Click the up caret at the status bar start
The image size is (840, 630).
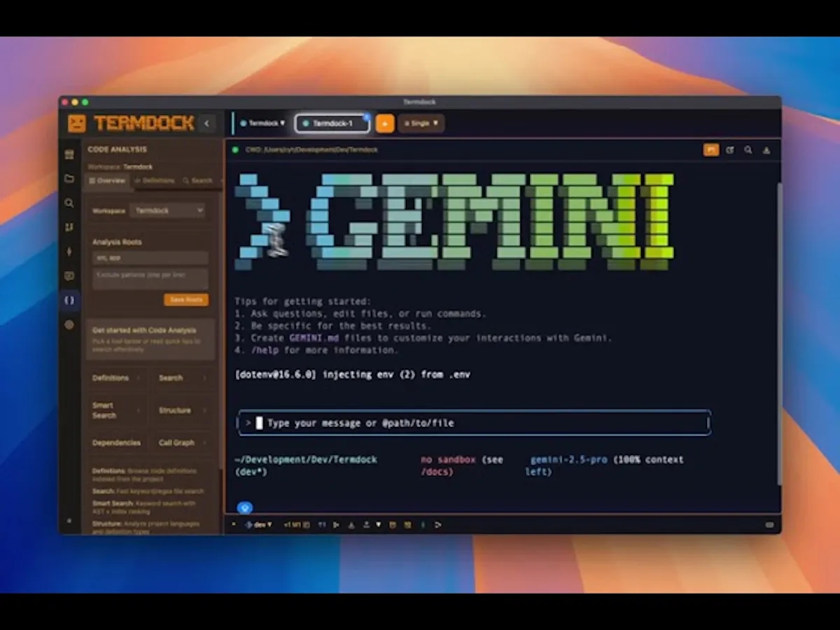[x=234, y=524]
